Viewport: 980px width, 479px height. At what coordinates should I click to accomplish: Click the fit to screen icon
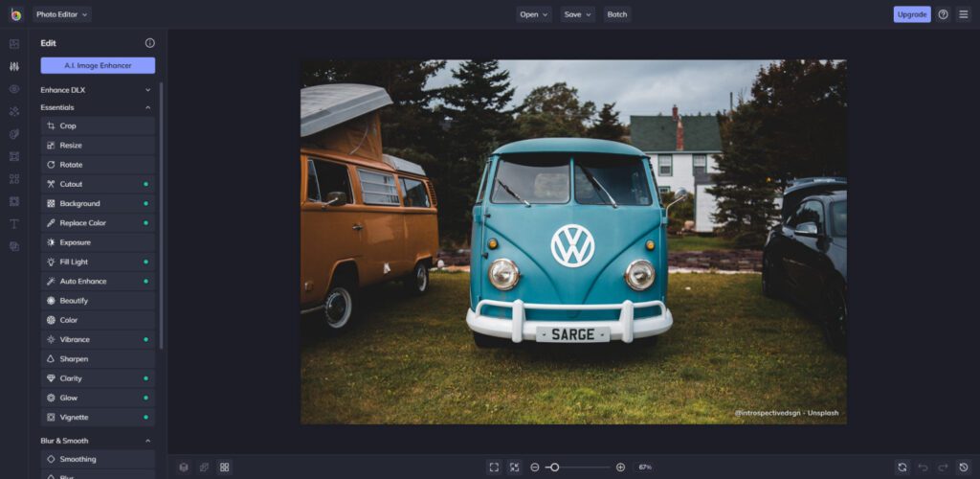click(494, 468)
